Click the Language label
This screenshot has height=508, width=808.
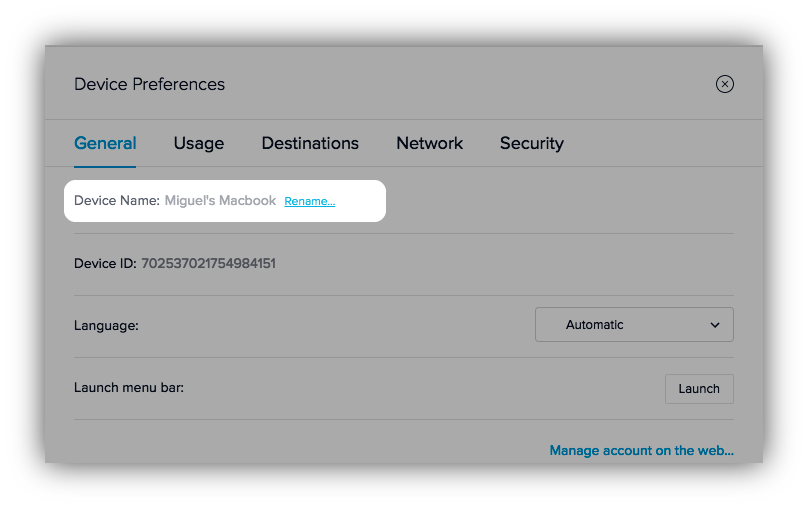[106, 325]
